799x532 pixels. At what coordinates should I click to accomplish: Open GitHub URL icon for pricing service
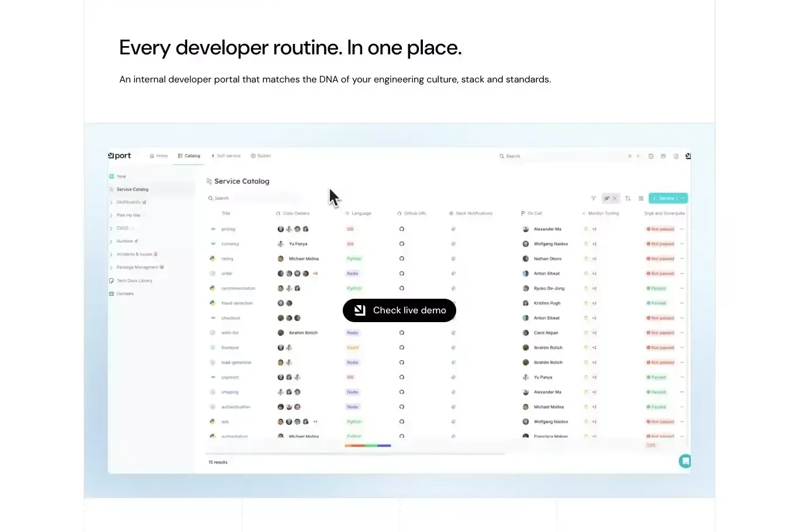[402, 229]
